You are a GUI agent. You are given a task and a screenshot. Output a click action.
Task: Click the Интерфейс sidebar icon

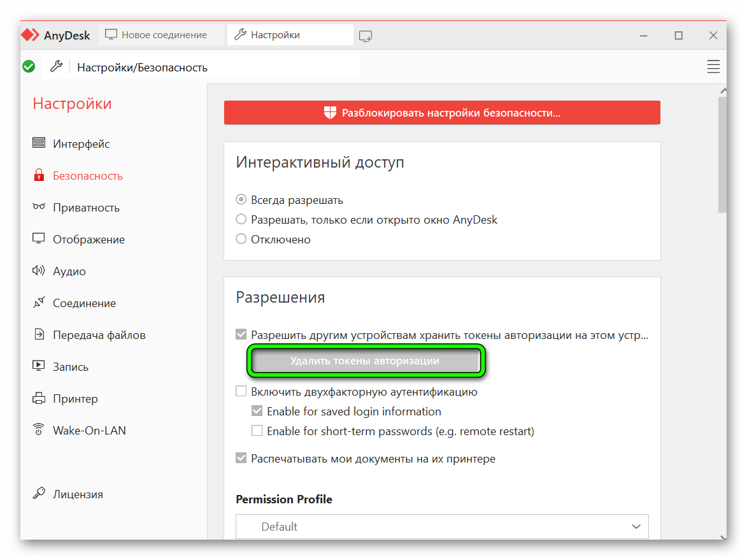pyautogui.click(x=39, y=143)
